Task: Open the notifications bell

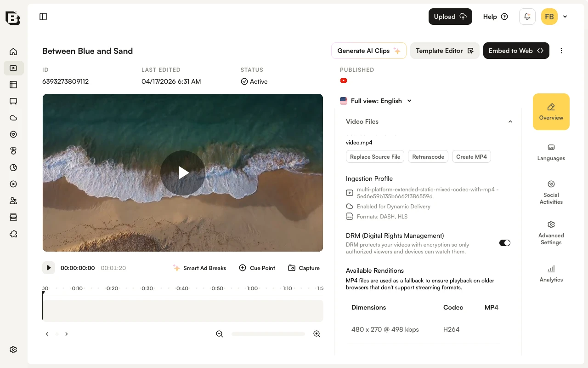Action: [x=527, y=17]
